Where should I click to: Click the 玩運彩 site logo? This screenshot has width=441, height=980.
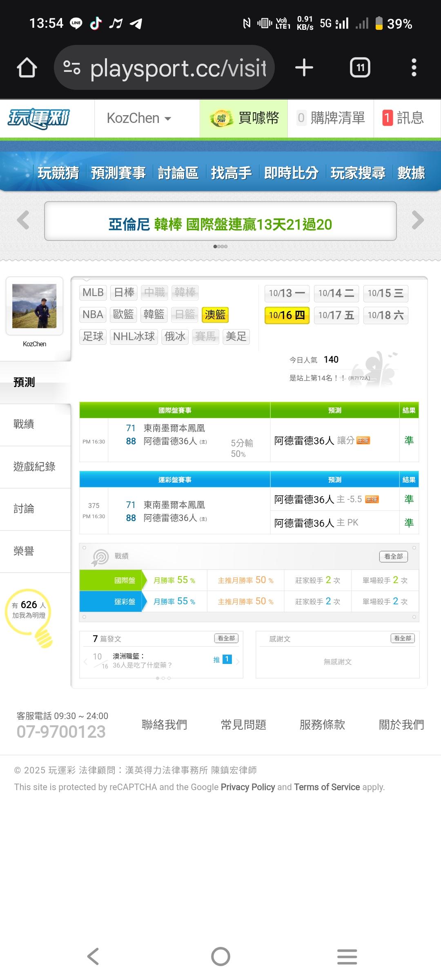(39, 118)
